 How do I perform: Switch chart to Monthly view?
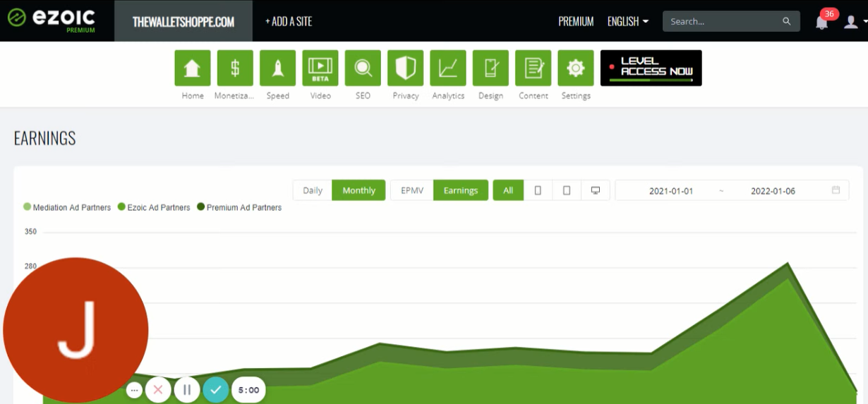(358, 190)
